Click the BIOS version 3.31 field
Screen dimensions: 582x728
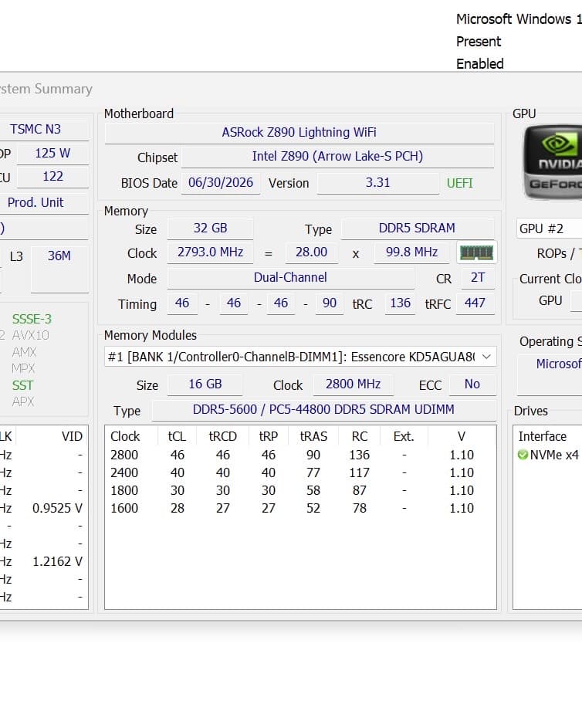click(x=377, y=182)
